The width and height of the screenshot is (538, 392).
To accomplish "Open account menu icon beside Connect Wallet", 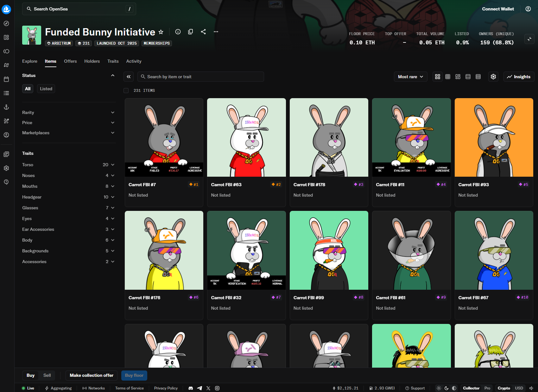I will pos(528,9).
